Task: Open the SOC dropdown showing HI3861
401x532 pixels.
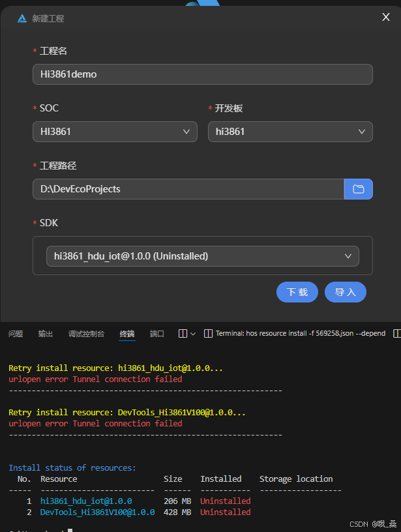Action: tap(115, 132)
